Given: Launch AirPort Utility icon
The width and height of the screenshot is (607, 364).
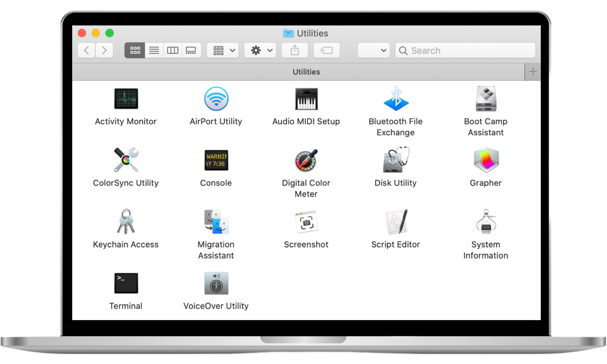Looking at the screenshot, I should point(216,99).
